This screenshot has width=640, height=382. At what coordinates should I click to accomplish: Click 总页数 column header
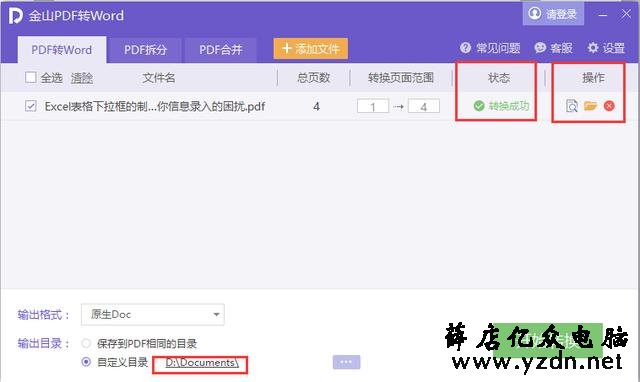(313, 78)
